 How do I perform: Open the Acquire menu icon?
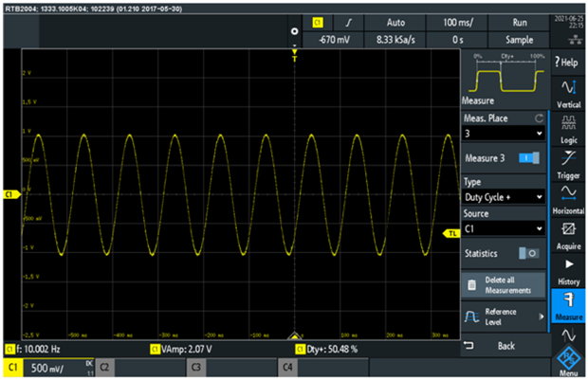[569, 235]
